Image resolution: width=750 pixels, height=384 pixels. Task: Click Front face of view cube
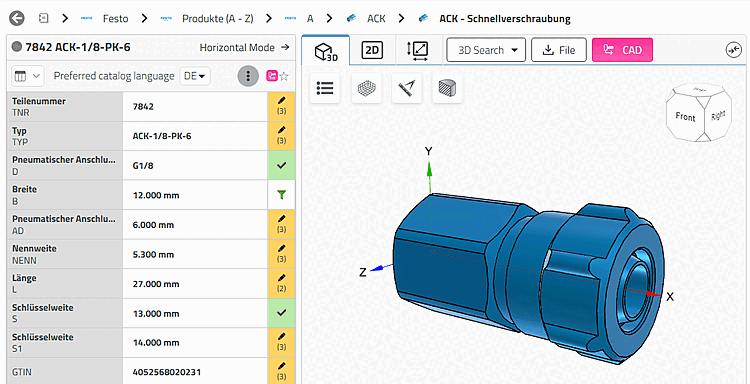point(685,116)
